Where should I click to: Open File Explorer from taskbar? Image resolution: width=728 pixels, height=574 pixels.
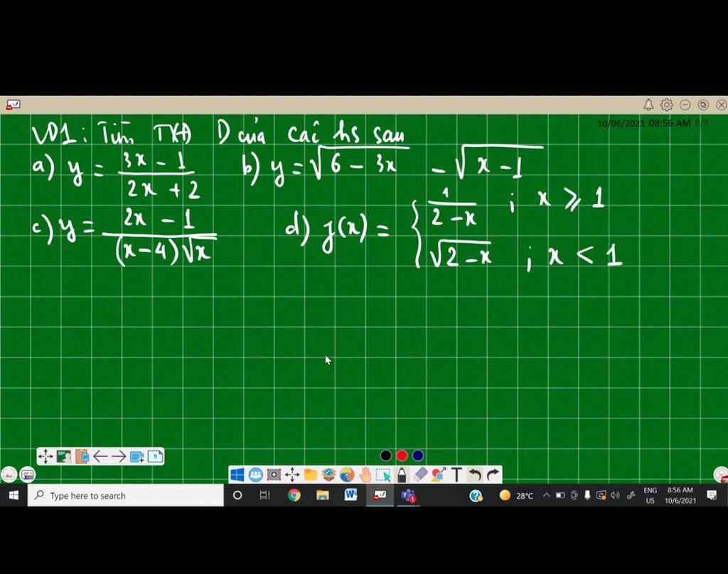pyautogui.click(x=322, y=496)
